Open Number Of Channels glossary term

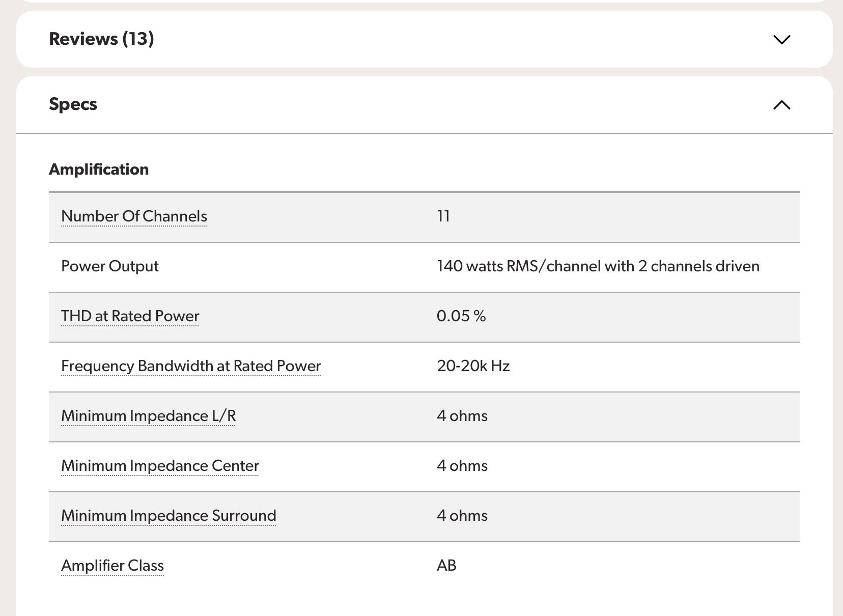(134, 216)
